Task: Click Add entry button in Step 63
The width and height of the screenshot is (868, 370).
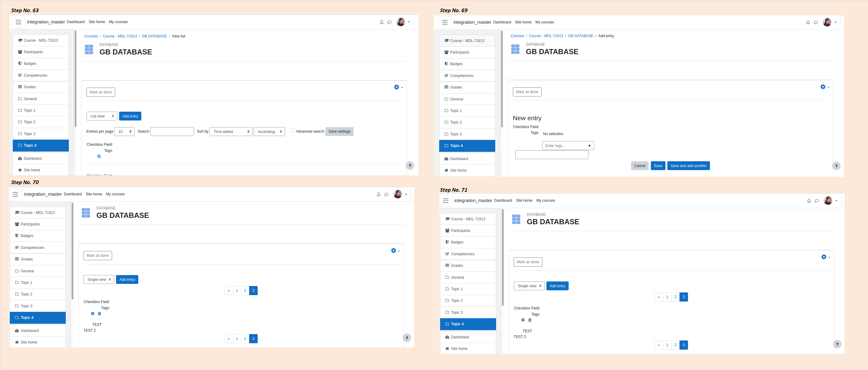Action: (130, 116)
